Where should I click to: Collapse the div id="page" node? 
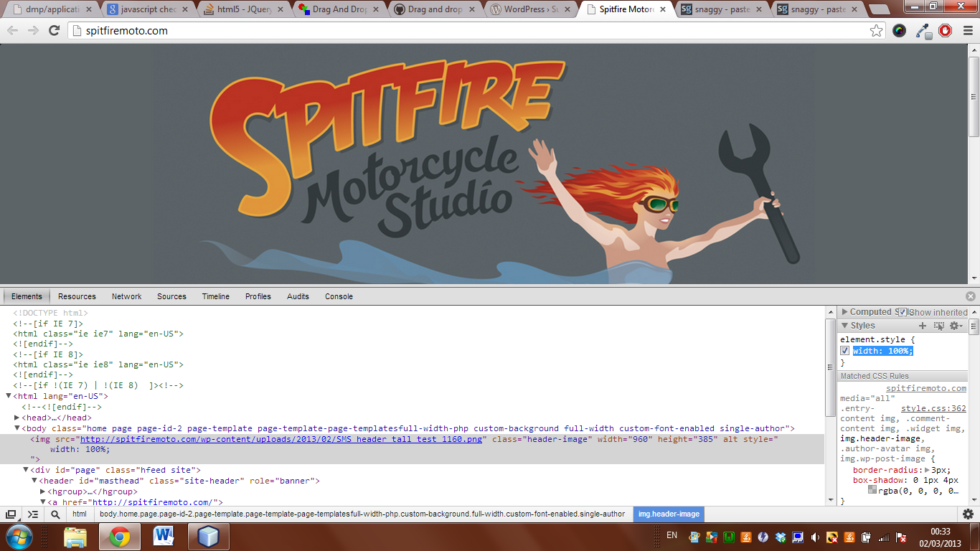(26, 470)
